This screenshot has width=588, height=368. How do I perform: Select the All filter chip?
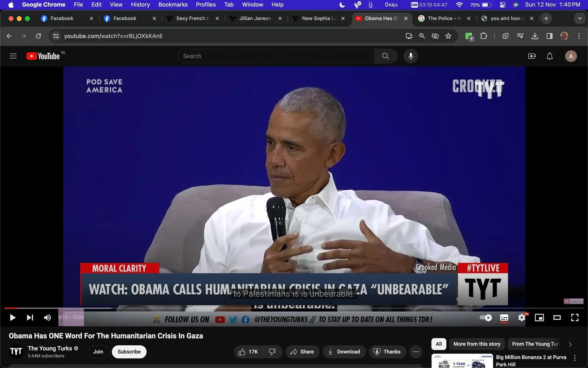pyautogui.click(x=439, y=344)
